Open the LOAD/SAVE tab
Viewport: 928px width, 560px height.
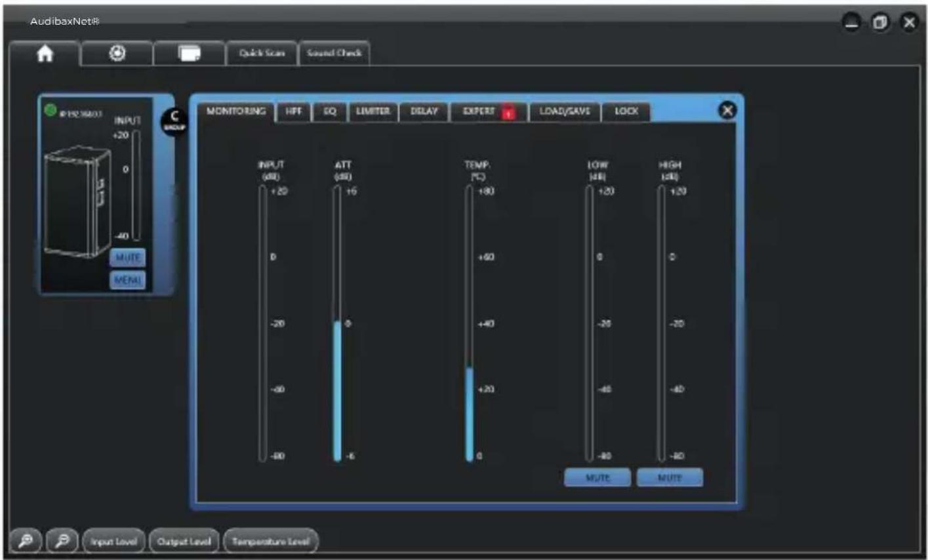[x=565, y=111]
